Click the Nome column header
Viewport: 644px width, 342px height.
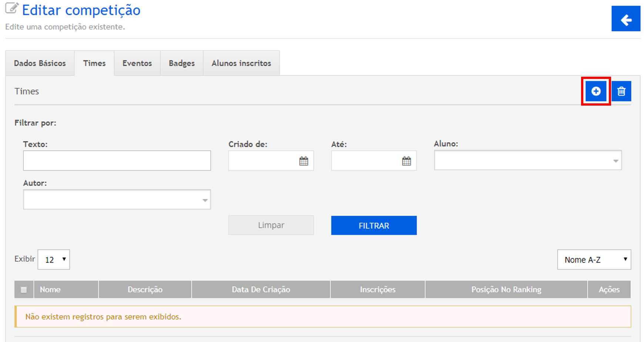click(50, 290)
